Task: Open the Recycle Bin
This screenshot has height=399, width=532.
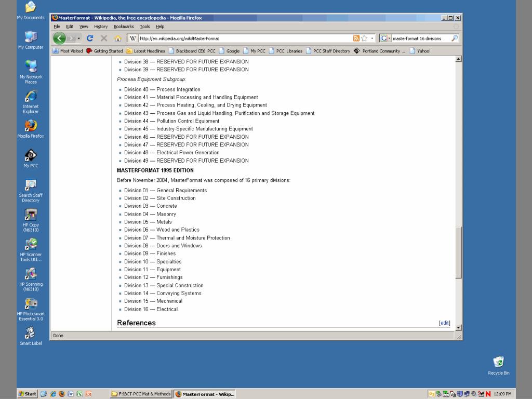Action: pos(498,365)
